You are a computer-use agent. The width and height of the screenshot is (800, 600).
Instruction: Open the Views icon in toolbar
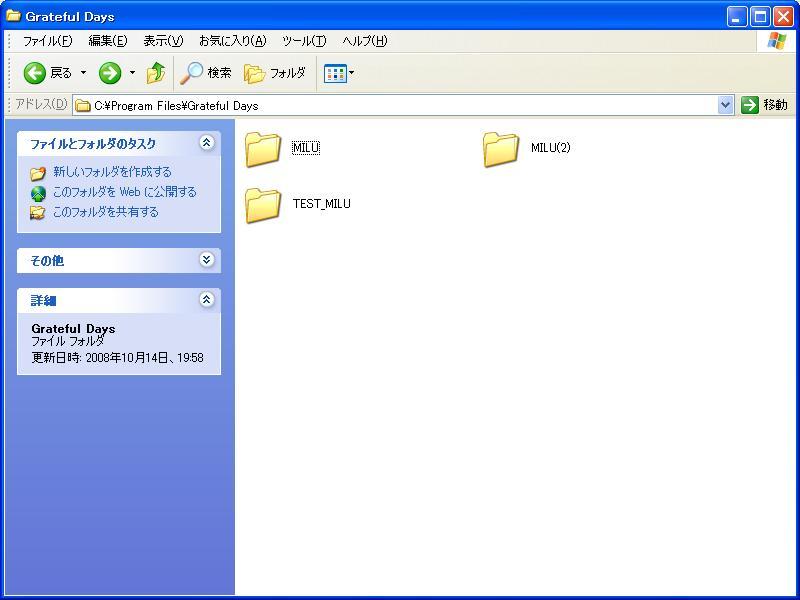point(335,73)
